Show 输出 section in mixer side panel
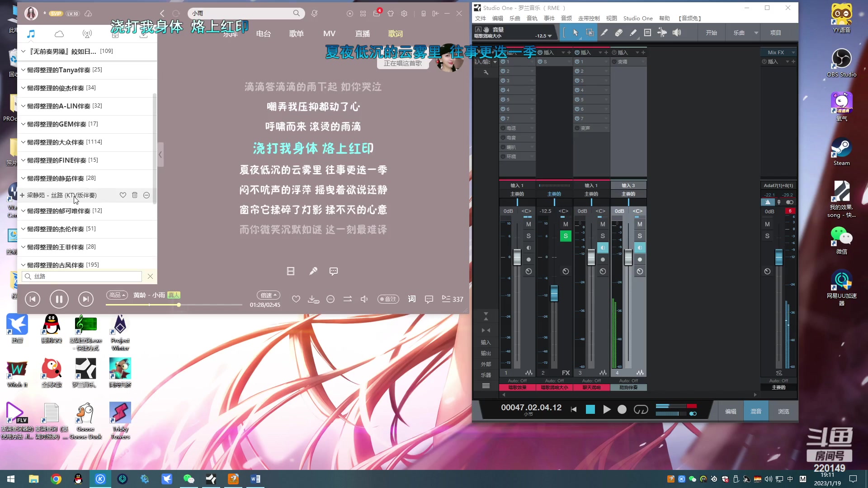 coord(486,353)
